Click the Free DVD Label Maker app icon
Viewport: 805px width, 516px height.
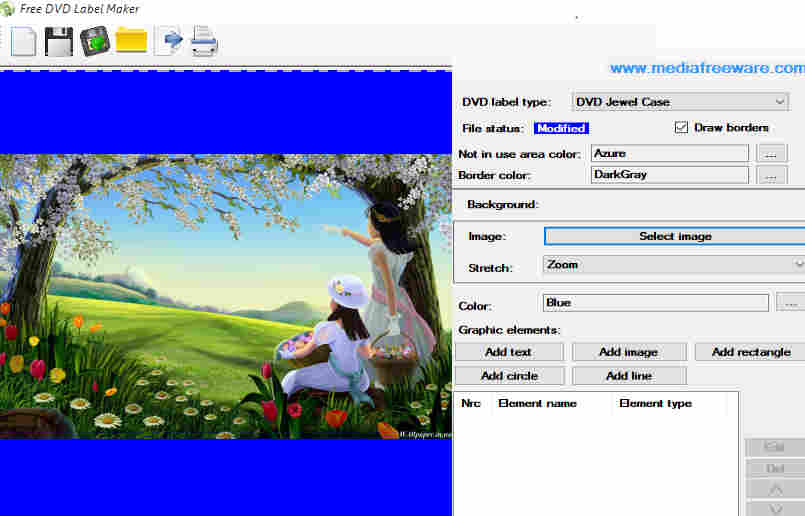7,9
